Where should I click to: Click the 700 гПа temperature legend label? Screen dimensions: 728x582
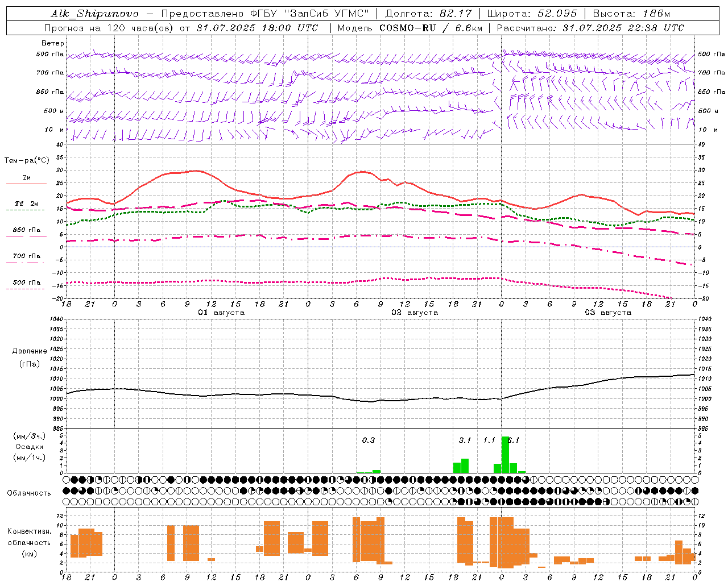point(27,256)
